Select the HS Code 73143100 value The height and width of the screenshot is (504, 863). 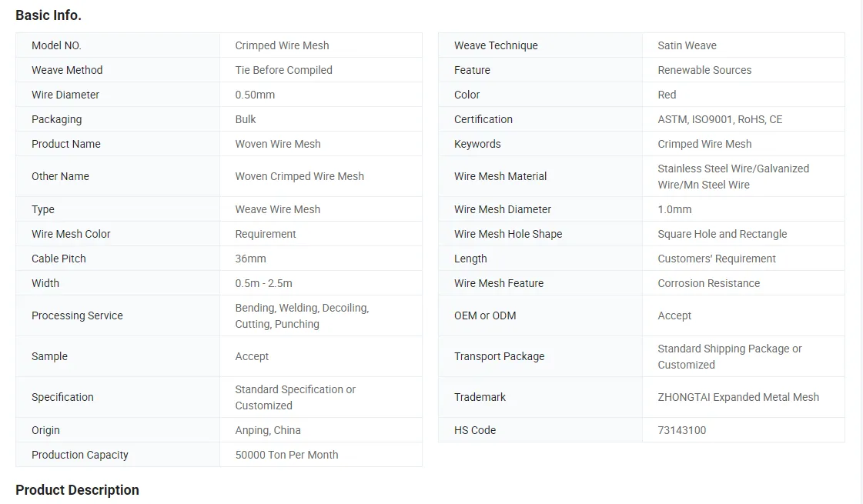coord(681,430)
